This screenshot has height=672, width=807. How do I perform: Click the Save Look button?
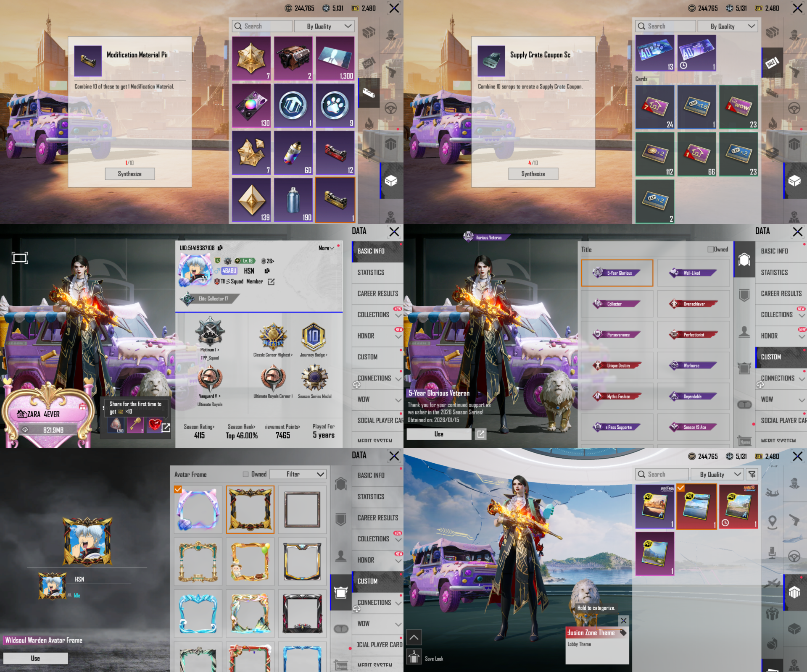(434, 659)
